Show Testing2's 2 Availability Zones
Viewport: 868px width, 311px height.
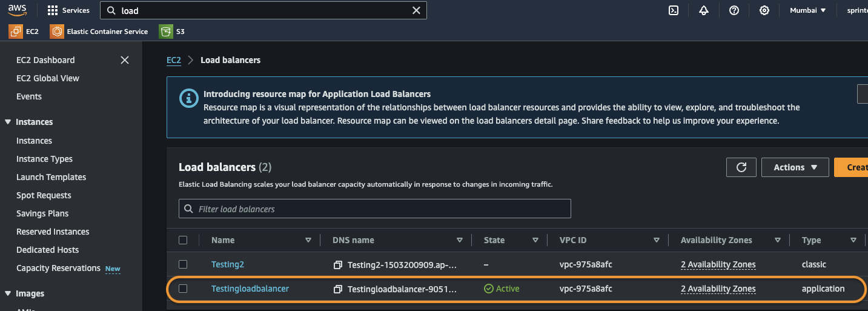(x=718, y=264)
